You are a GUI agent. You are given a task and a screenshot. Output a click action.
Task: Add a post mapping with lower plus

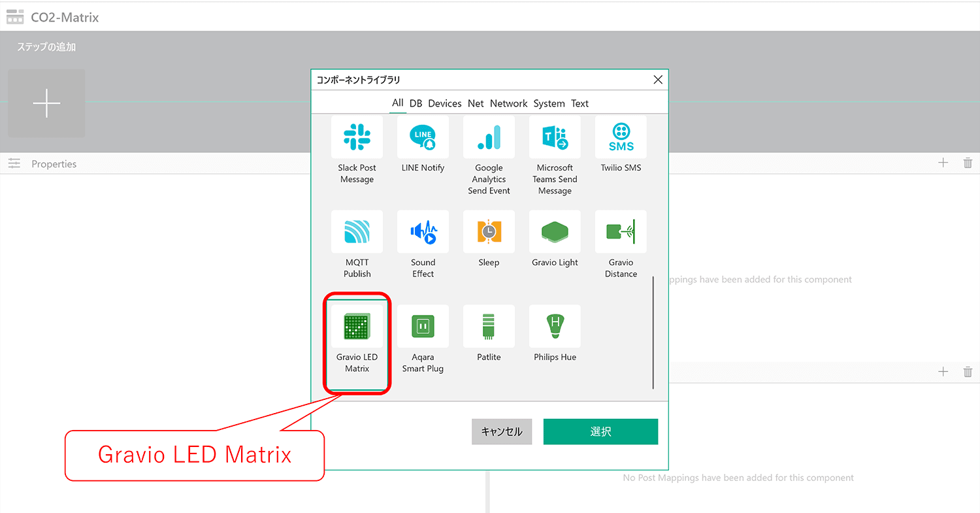pyautogui.click(x=943, y=371)
